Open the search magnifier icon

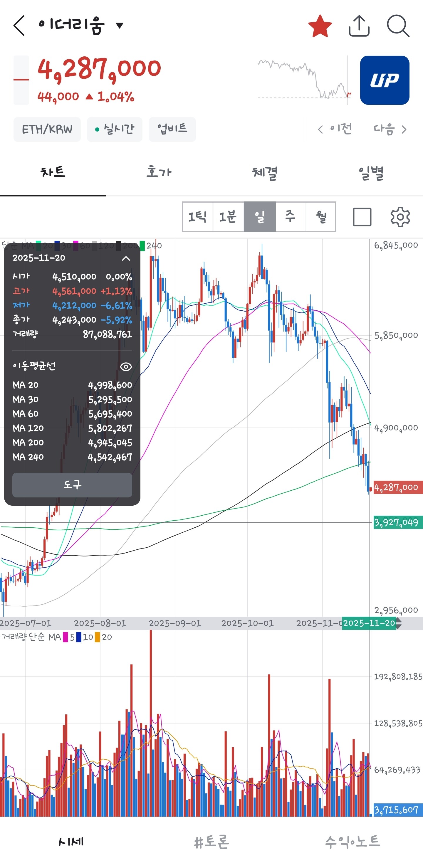[398, 26]
